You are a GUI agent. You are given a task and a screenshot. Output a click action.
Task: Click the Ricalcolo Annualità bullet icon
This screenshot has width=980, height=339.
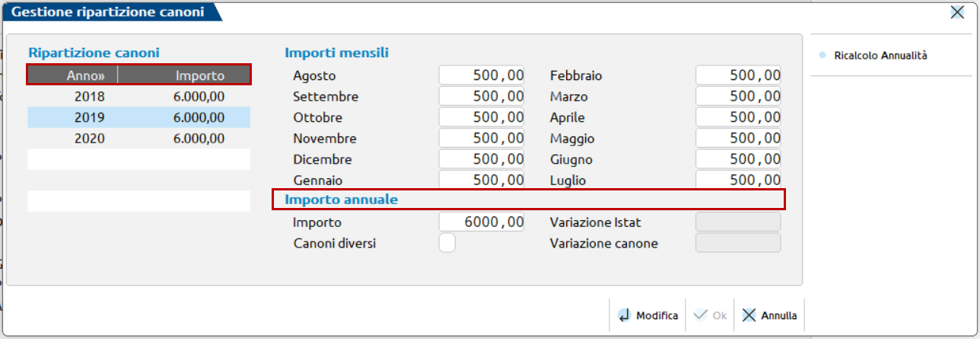point(821,56)
